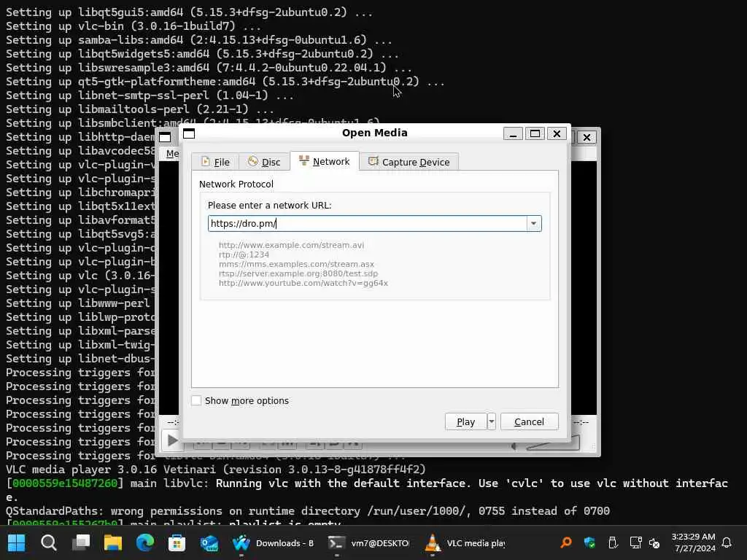747x560 pixels.
Task: Switch to the File tab
Action: point(215,162)
